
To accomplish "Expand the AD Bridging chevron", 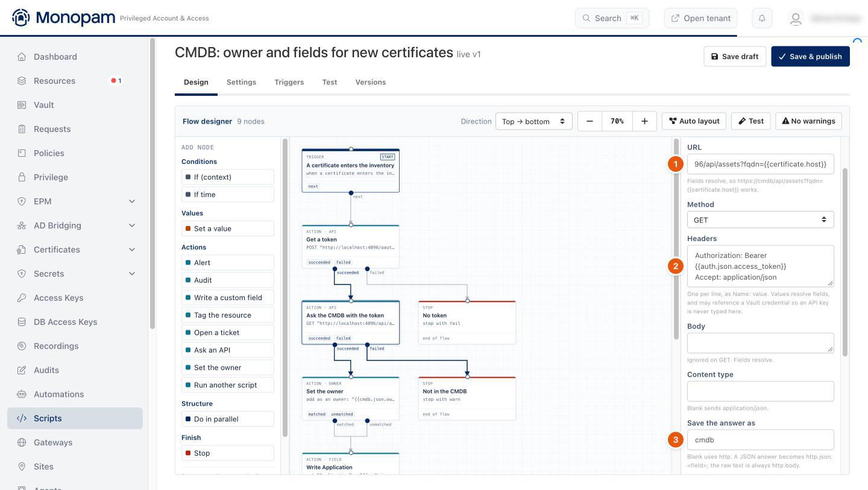I will click(x=132, y=225).
